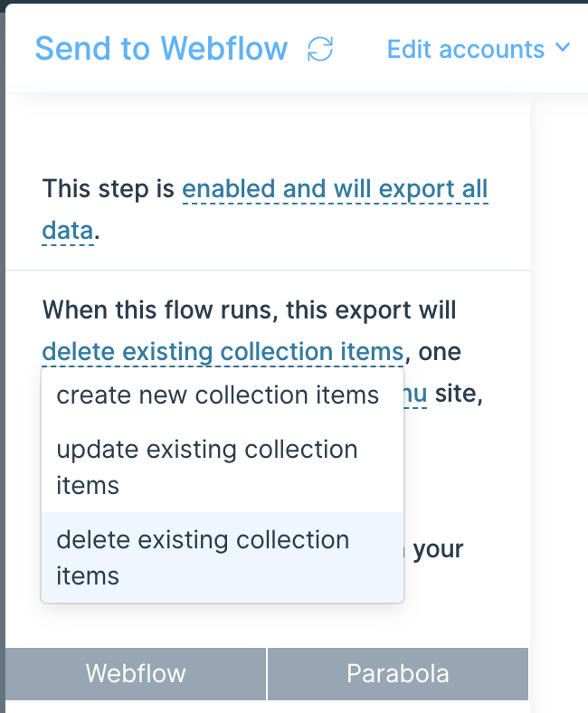The height and width of the screenshot is (713, 588).
Task: Click the Send to Webflow step title
Action: (x=161, y=49)
